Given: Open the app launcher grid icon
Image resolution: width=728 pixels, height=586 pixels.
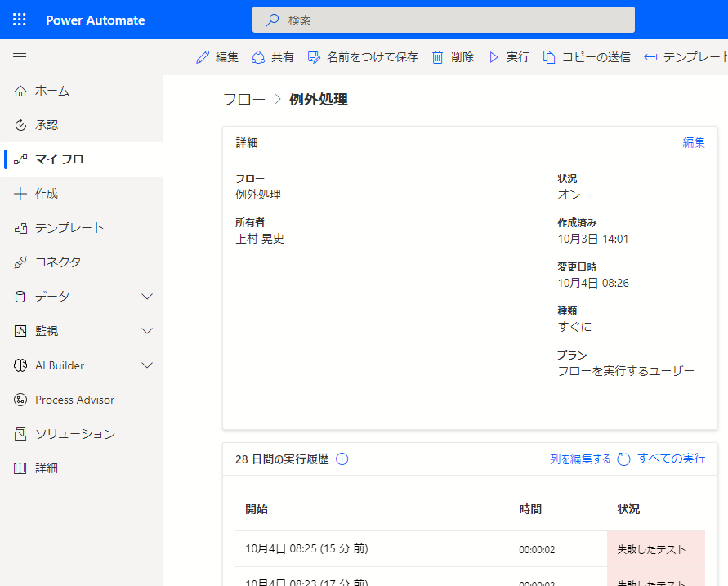Looking at the screenshot, I should (20, 20).
